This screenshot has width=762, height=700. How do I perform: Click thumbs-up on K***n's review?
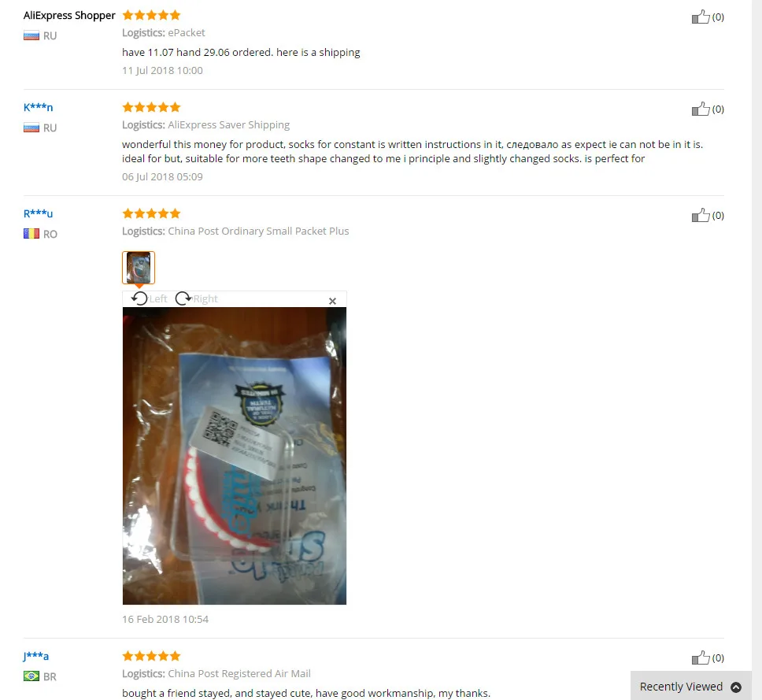(701, 109)
